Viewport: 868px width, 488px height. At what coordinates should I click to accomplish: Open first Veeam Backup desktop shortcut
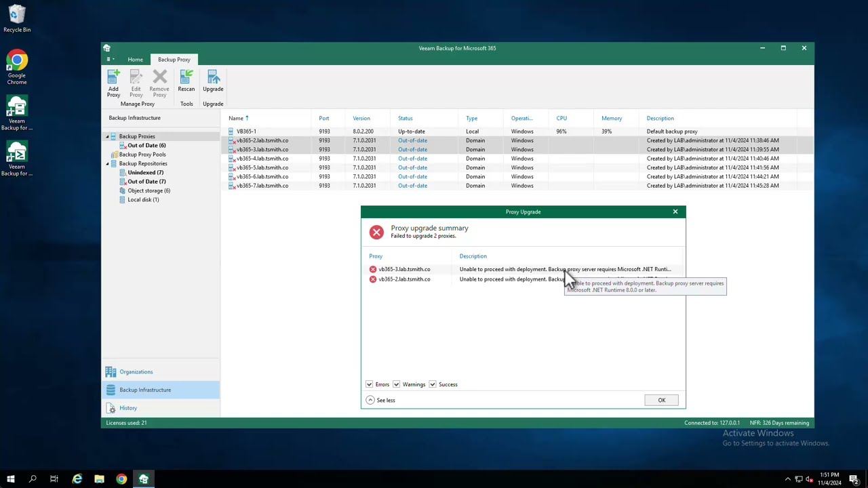[x=17, y=113]
